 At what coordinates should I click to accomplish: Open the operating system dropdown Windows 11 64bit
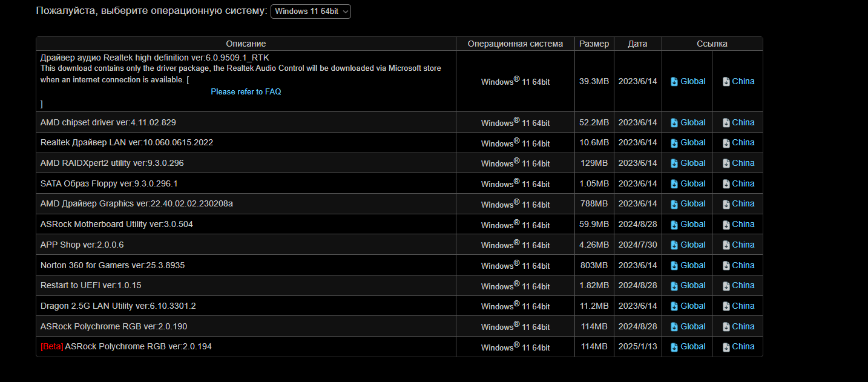tap(311, 12)
